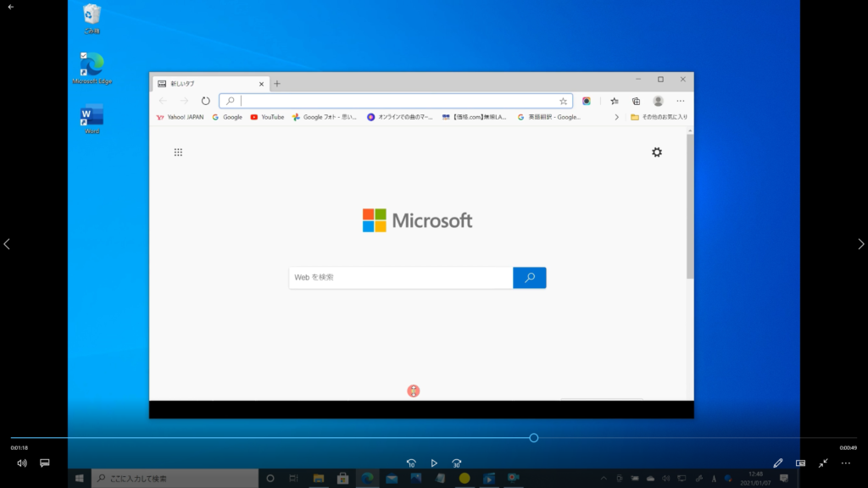Go to the next item with right chevron
This screenshot has height=488, width=868.
click(x=861, y=244)
